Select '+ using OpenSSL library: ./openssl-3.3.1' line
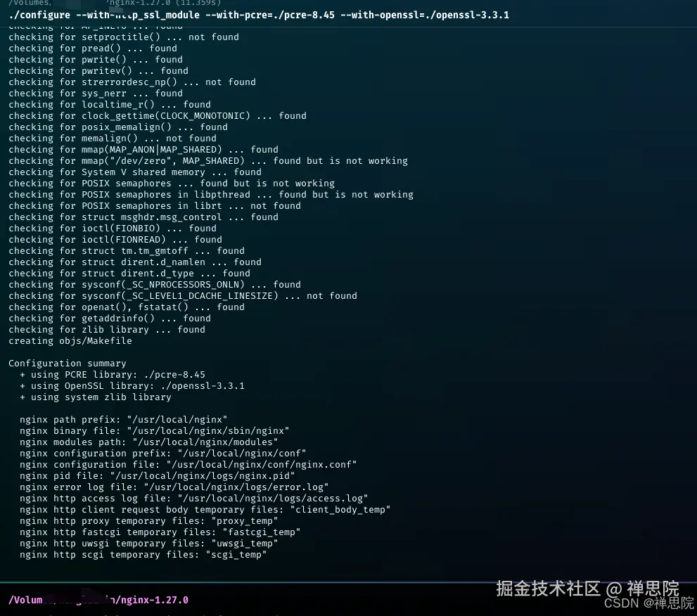The height and width of the screenshot is (616, 697). (132, 386)
